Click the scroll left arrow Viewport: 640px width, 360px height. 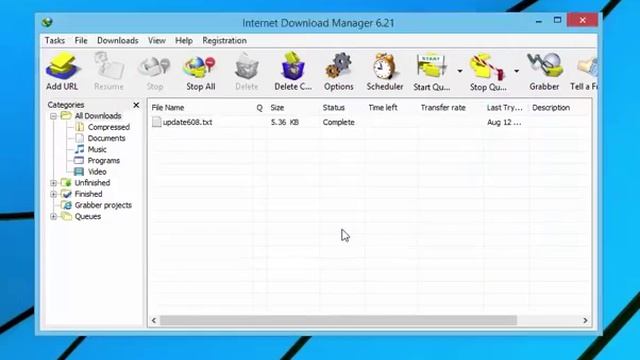[x=154, y=320]
